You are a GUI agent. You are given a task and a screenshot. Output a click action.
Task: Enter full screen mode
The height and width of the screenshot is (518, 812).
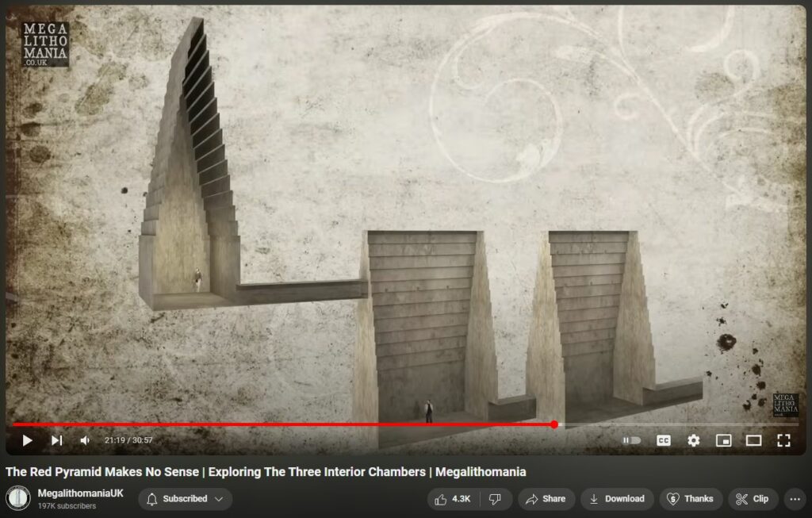click(783, 440)
